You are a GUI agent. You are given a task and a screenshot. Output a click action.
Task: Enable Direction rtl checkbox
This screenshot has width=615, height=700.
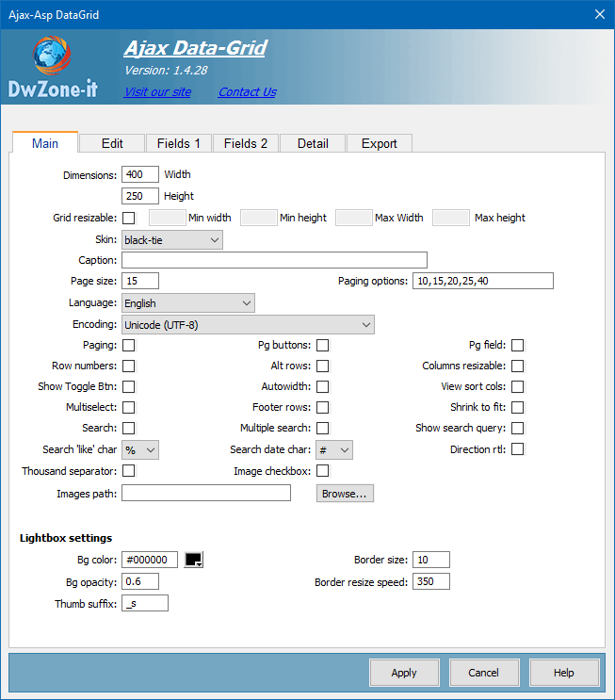click(518, 449)
